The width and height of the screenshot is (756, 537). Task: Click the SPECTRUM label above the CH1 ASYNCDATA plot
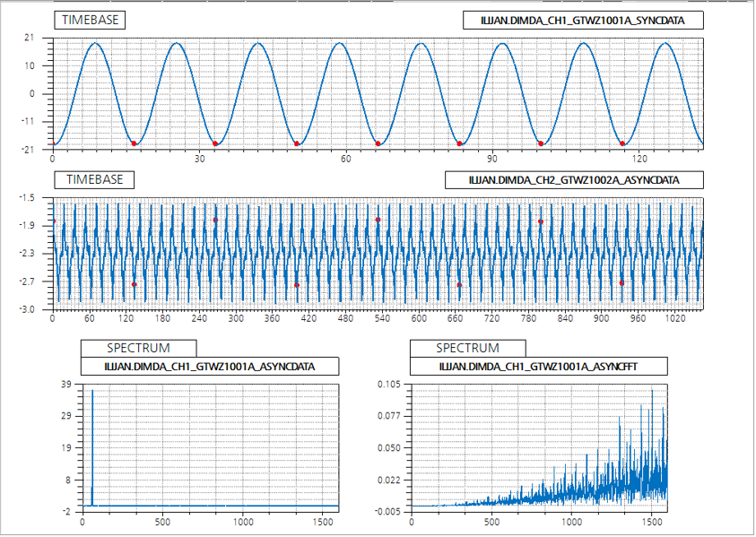[x=138, y=348]
